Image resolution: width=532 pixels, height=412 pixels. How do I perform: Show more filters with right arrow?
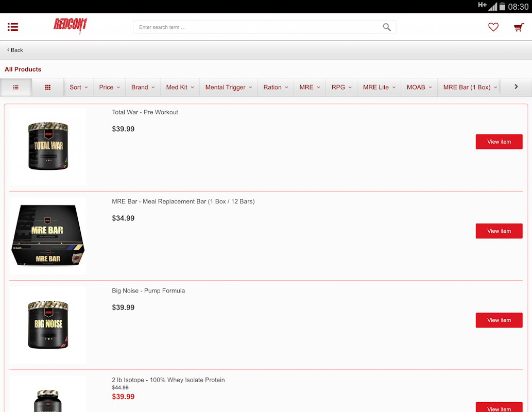pyautogui.click(x=516, y=87)
